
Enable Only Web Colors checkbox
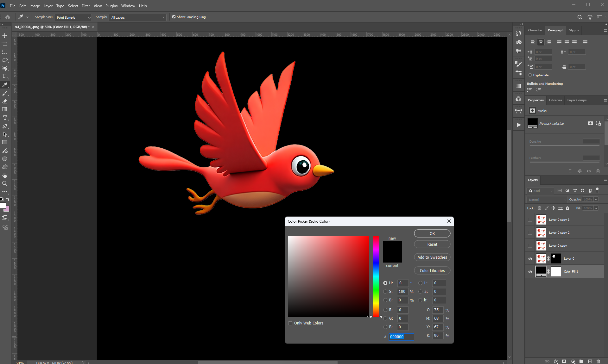(290, 323)
